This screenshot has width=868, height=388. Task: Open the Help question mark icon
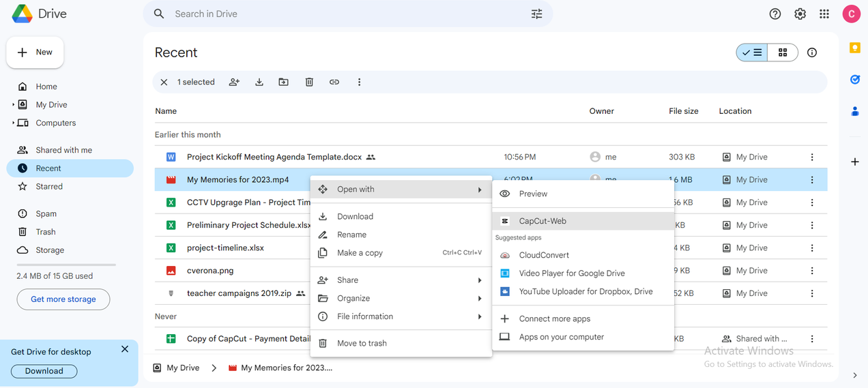point(775,14)
